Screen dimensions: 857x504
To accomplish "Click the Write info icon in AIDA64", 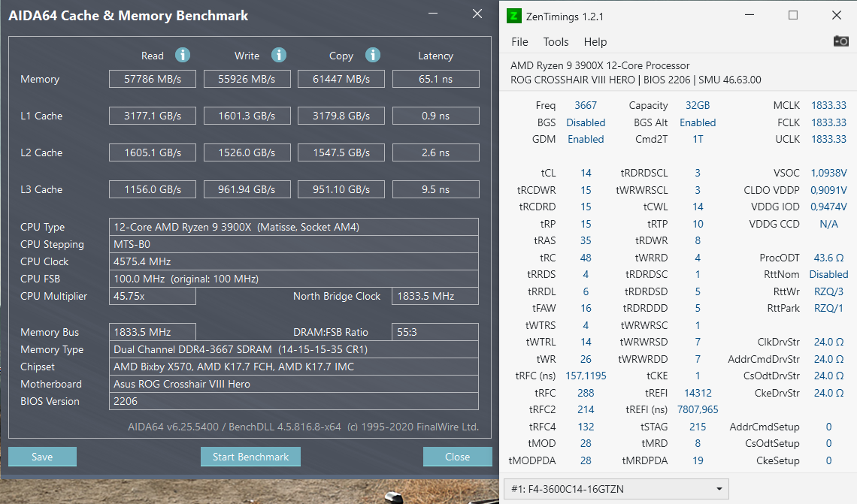I will [279, 55].
